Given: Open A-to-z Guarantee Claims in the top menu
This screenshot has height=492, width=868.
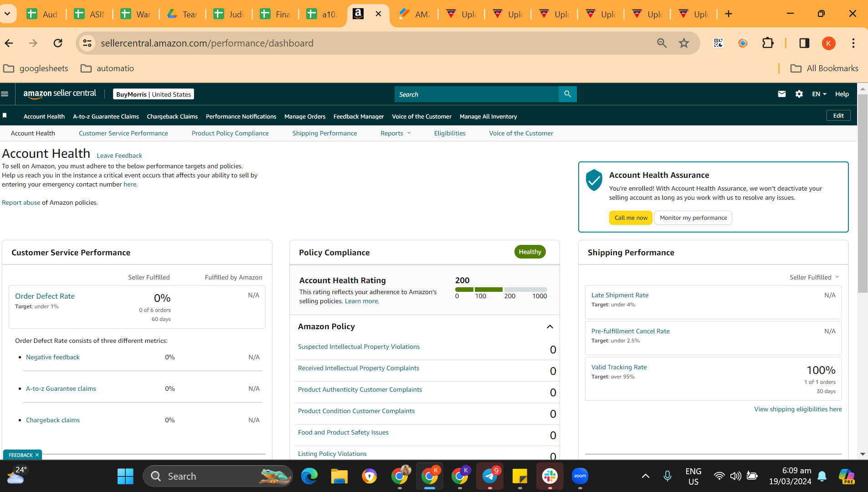Looking at the screenshot, I should click(106, 116).
